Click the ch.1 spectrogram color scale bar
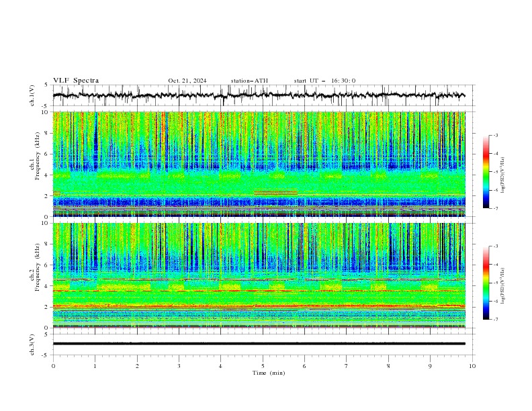This screenshot has width=532, height=411. (x=486, y=172)
